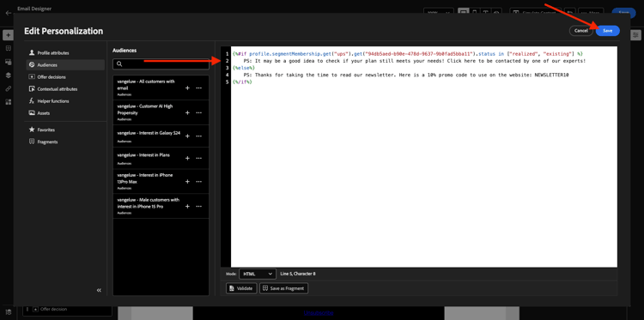This screenshot has width=644, height=320.
Task: Open more options for 'Interest in Plans'
Action: coord(199,159)
